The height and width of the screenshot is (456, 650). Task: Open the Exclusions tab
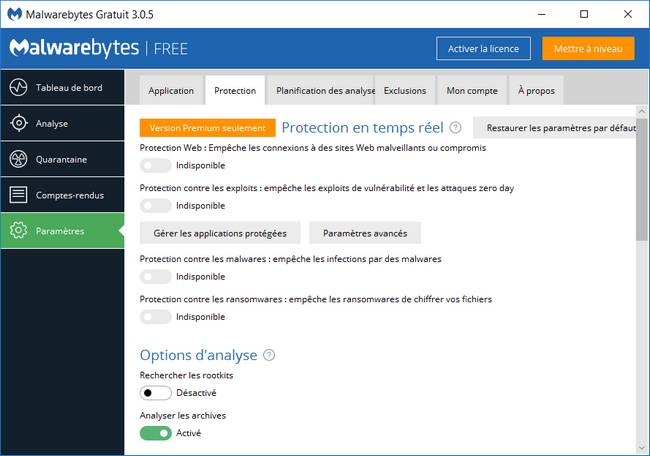point(405,91)
